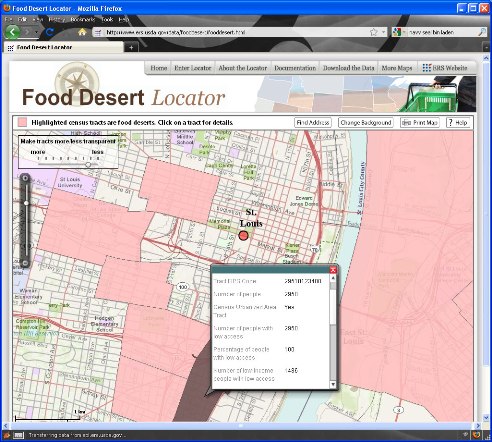
Task: Open the new tab with plus button
Action: [131, 47]
